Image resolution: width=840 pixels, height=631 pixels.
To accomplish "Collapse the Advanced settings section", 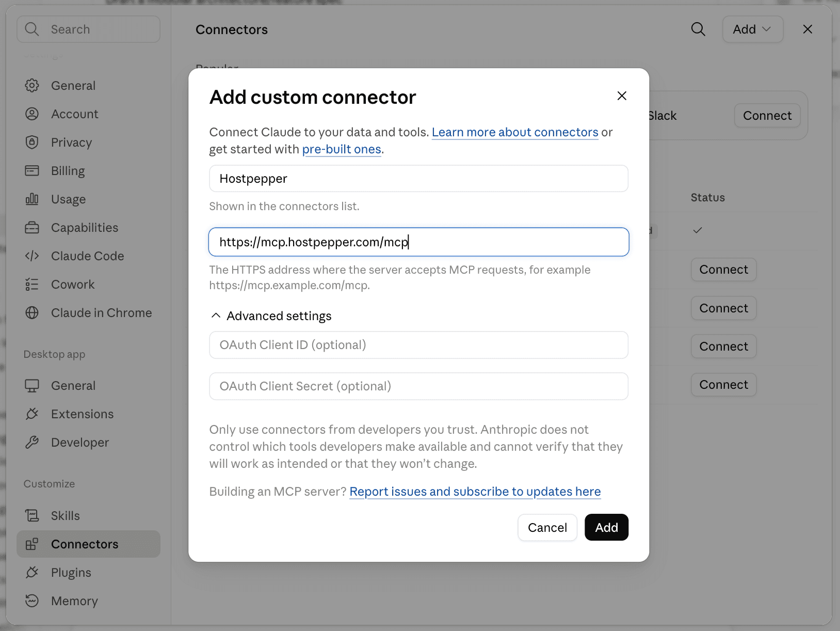I will tap(271, 316).
